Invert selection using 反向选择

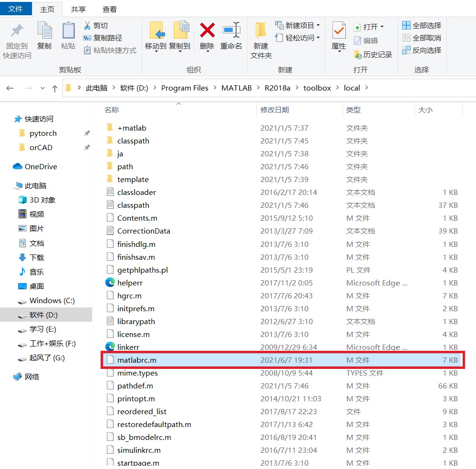421,50
